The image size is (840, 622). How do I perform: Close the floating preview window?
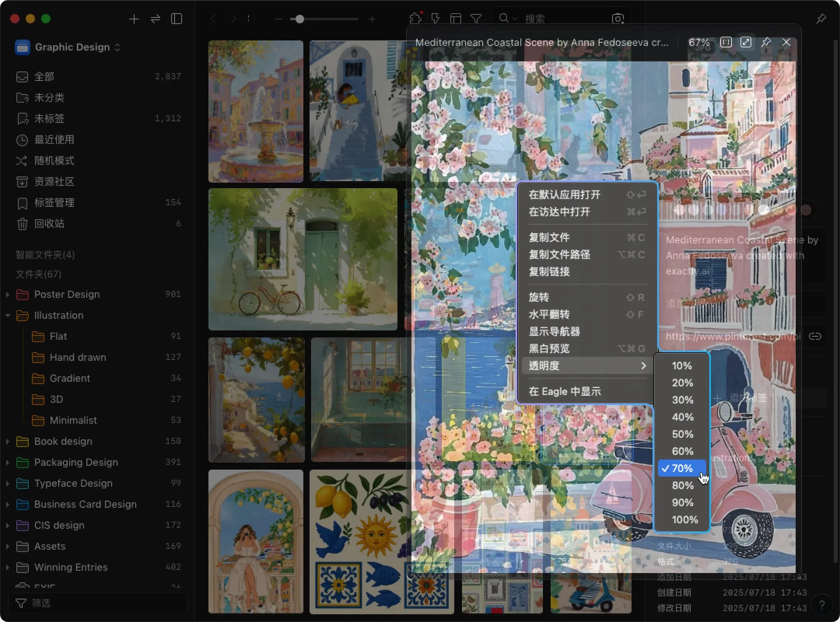click(x=786, y=42)
